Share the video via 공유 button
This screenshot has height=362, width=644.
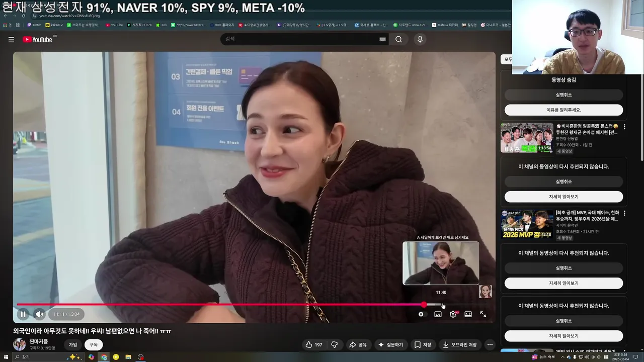click(x=358, y=345)
